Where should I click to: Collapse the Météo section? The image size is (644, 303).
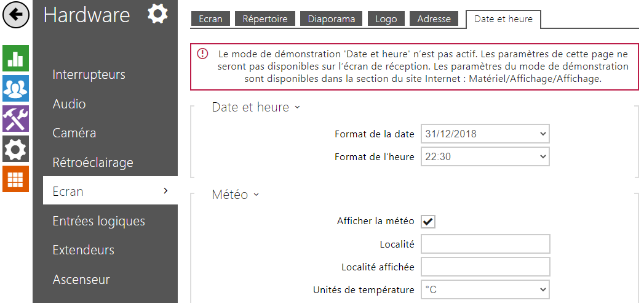point(236,195)
